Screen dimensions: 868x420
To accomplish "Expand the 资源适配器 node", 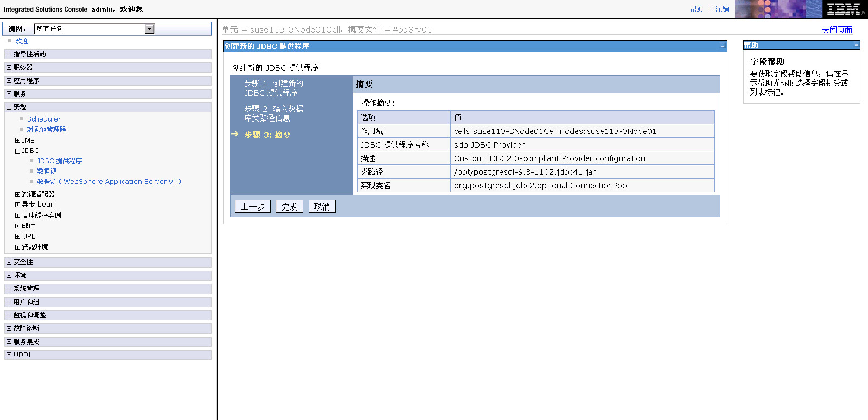I will pyautogui.click(x=17, y=194).
